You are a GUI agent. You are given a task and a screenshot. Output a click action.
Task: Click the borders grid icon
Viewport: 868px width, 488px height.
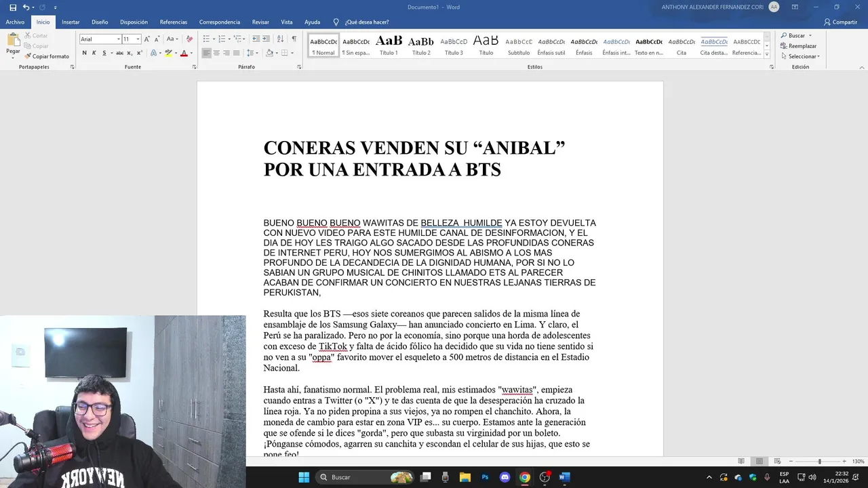284,53
